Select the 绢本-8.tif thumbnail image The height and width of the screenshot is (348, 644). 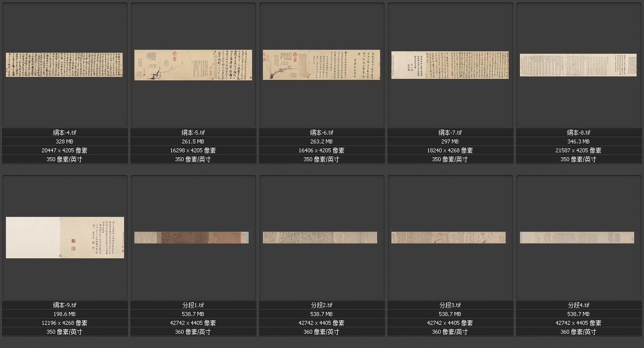click(x=578, y=65)
